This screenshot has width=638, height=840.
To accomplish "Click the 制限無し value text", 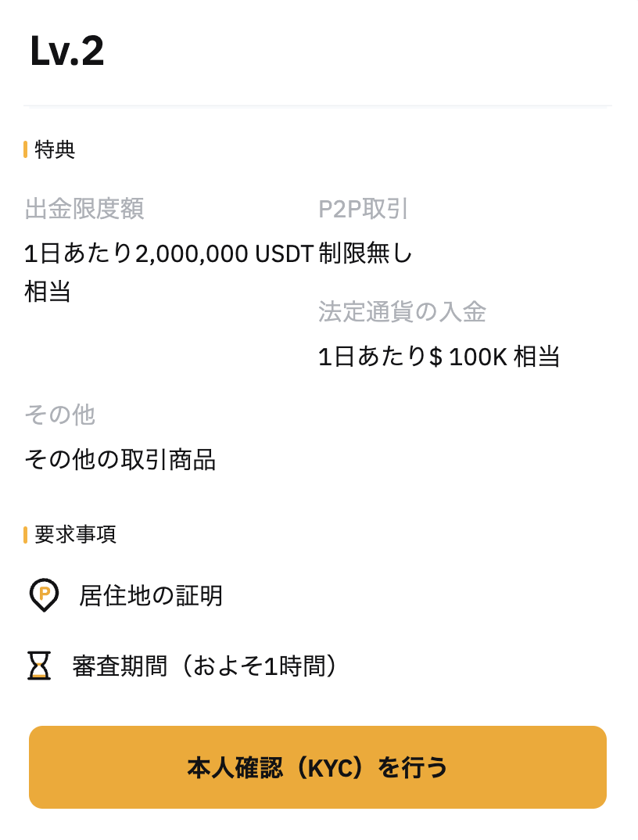I will 365,253.
